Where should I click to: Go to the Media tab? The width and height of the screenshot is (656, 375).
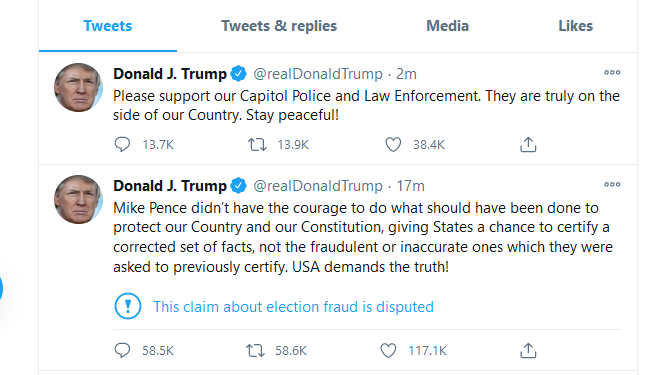pyautogui.click(x=447, y=26)
